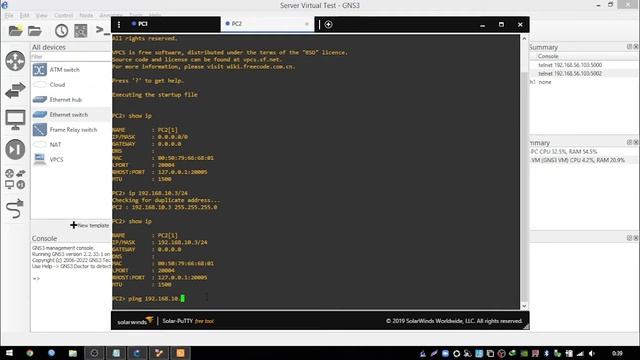Image resolution: width=640 pixels, height=360 pixels.
Task: Select the Frame Relay switch device icon
Action: [40, 130]
